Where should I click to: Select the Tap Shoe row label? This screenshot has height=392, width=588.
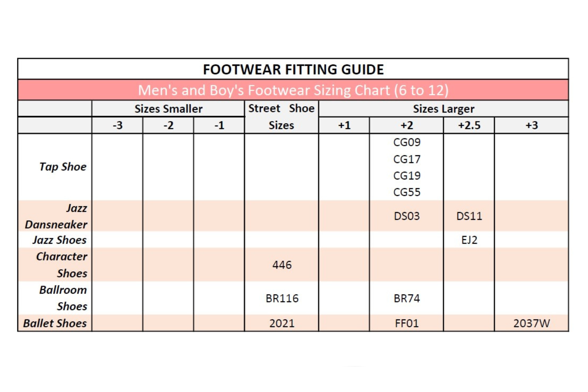point(63,167)
